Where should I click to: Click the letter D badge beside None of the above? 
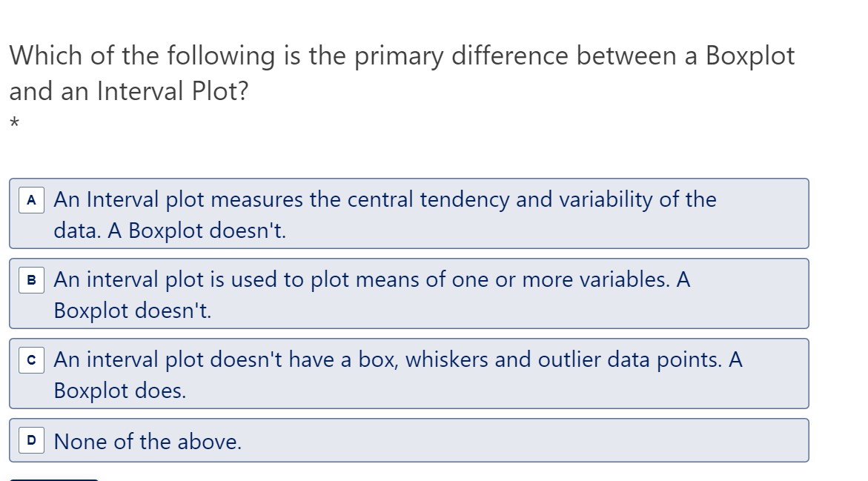point(32,440)
